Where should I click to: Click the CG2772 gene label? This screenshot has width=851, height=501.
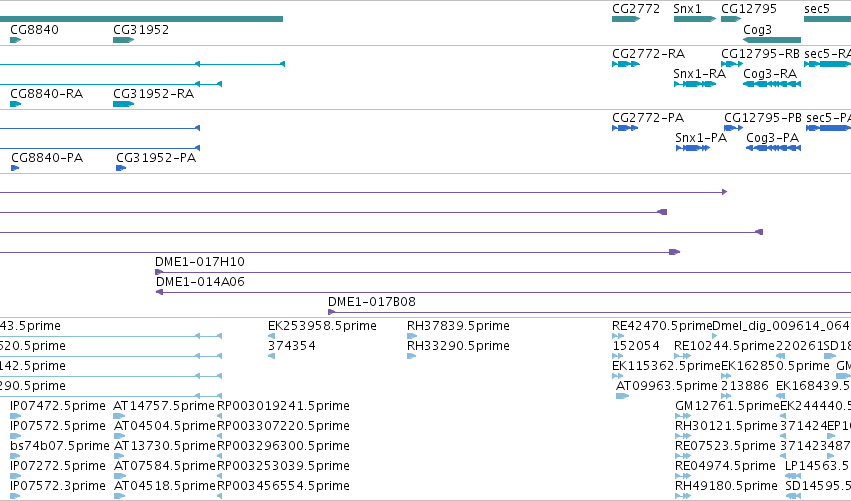636,9
